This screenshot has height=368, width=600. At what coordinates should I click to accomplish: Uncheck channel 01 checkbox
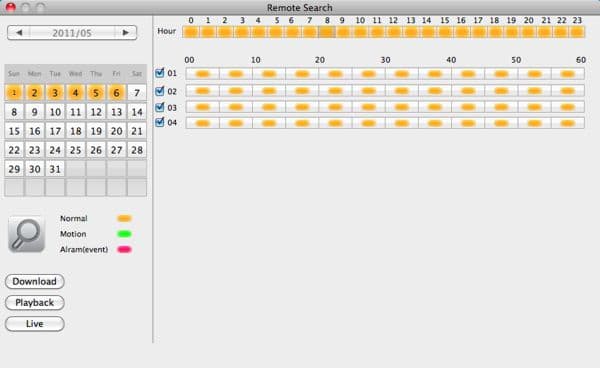[x=160, y=73]
